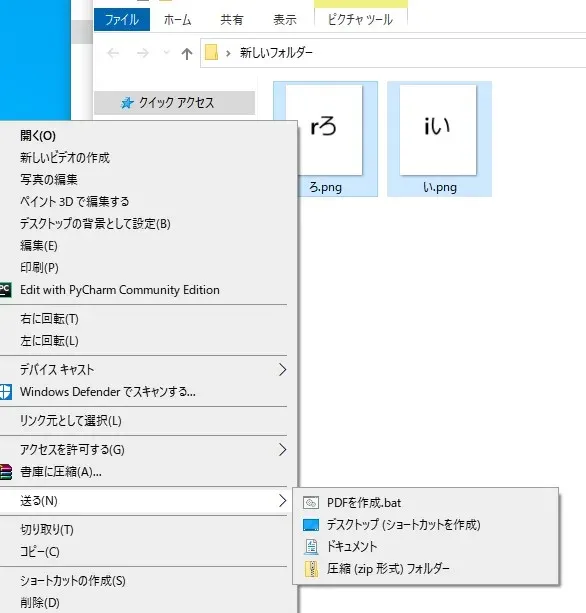The width and height of the screenshot is (586, 613).
Task: Click the PDFを作成.bat icon in the submenu
Action: [311, 502]
